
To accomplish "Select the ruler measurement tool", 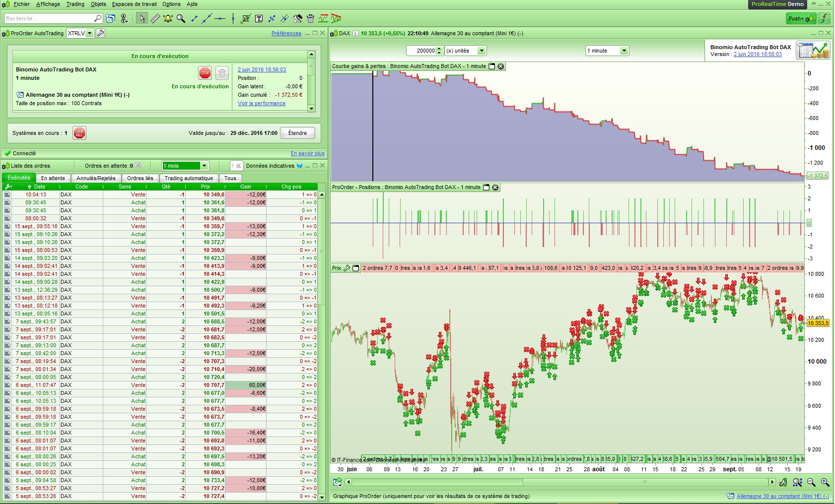I will pyautogui.click(x=155, y=19).
